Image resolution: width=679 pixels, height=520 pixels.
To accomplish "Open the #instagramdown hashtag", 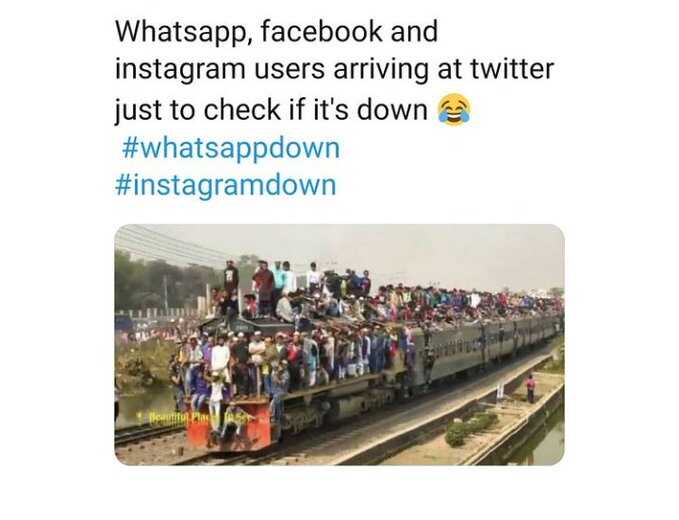I will (x=226, y=186).
